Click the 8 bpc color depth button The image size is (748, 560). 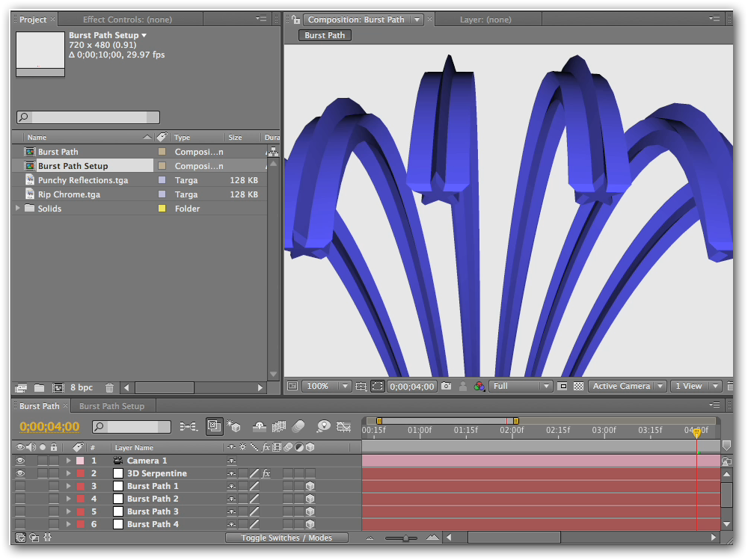81,388
